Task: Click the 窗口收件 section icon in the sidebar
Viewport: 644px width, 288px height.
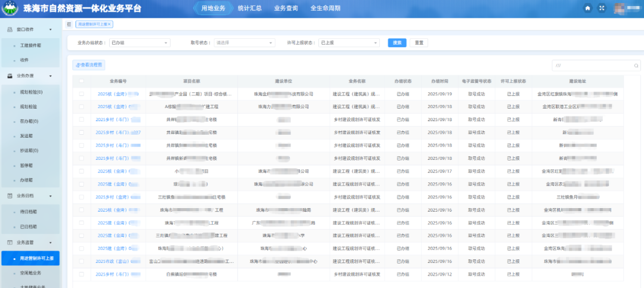Action: [x=10, y=29]
